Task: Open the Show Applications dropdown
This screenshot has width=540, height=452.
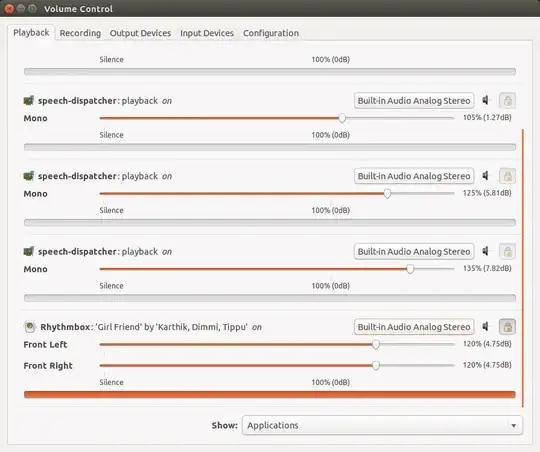Action: click(x=382, y=425)
